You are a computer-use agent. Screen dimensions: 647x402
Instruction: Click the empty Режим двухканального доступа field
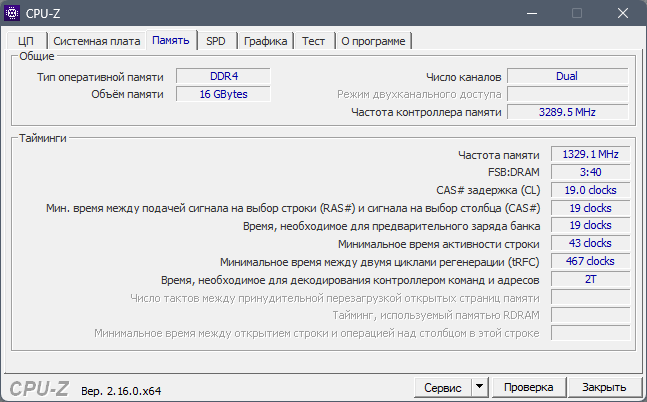(x=567, y=95)
